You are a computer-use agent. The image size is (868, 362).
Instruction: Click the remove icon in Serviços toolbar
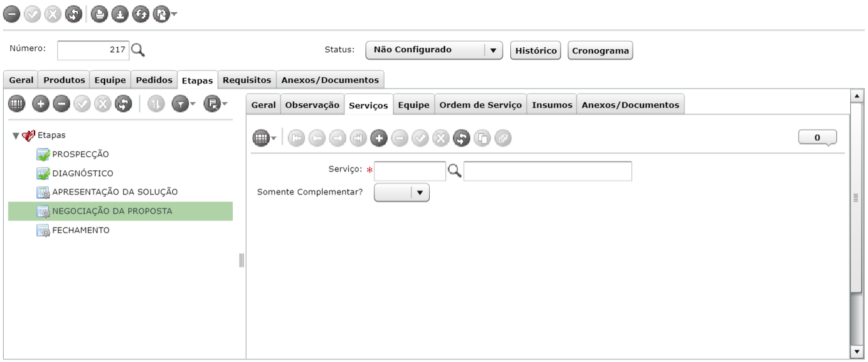click(399, 137)
